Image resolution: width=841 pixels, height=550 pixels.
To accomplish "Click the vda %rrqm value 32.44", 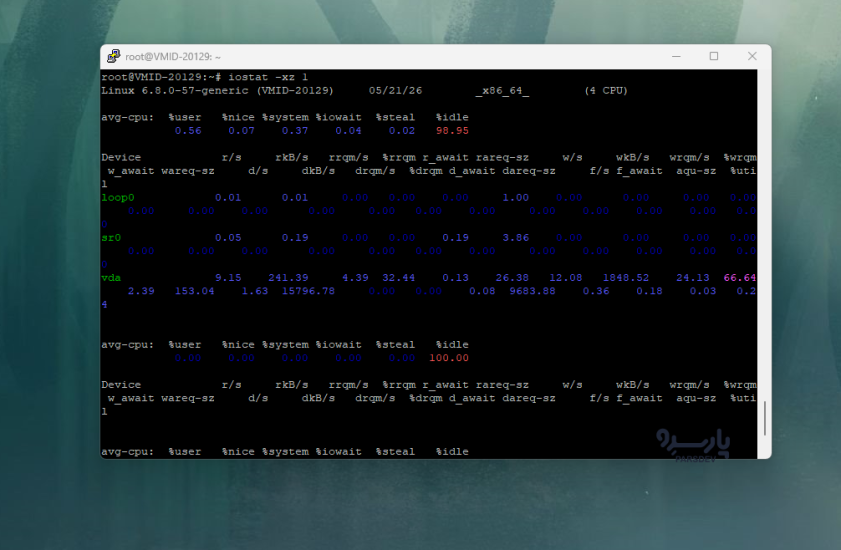I will (399, 278).
